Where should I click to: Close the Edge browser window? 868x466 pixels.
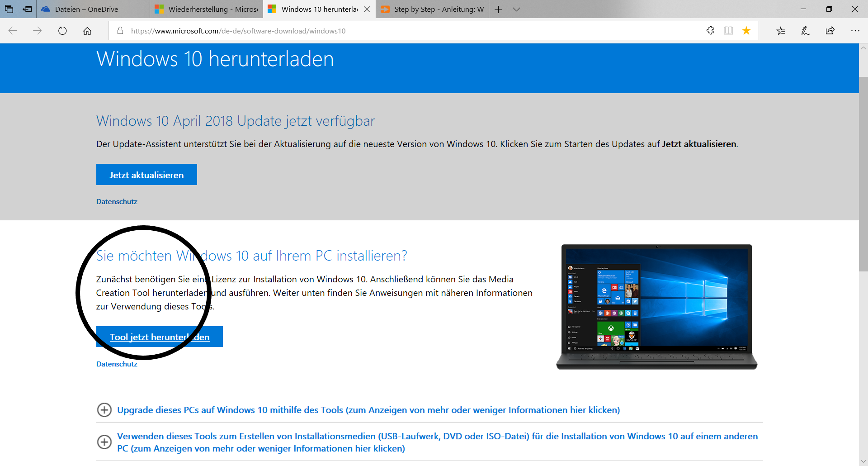(855, 9)
